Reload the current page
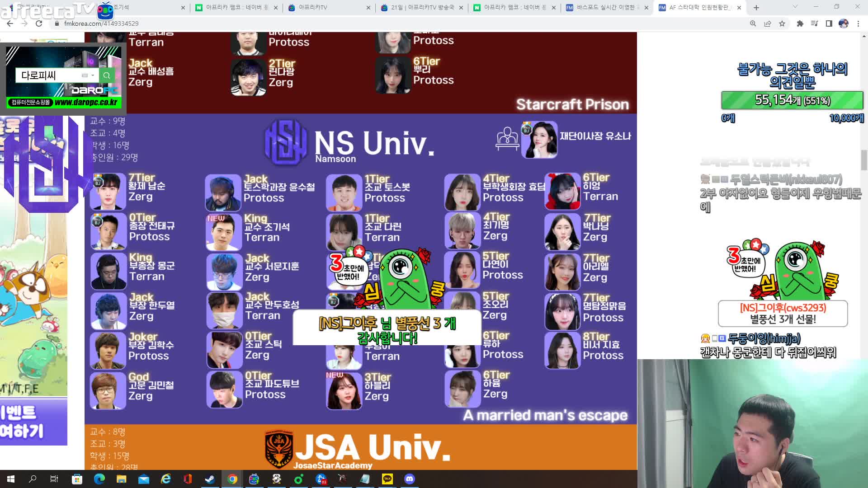This screenshot has width=868, height=488. click(39, 23)
